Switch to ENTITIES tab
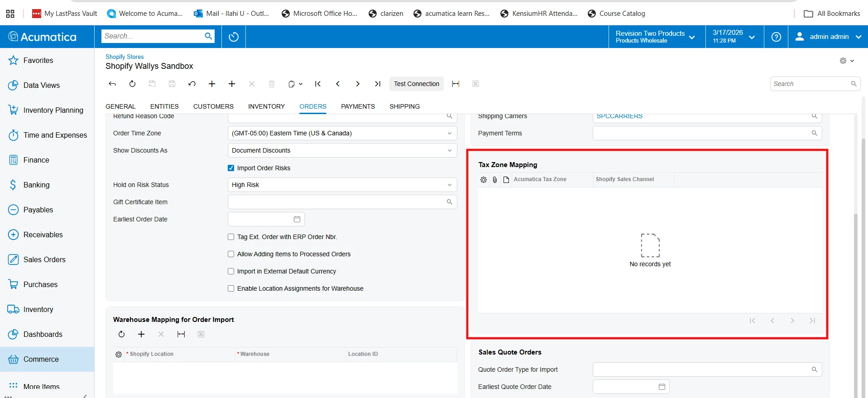 pos(164,106)
